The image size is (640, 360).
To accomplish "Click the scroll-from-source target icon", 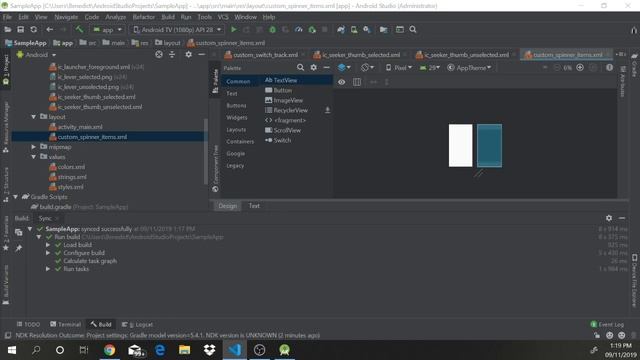I will (159, 54).
